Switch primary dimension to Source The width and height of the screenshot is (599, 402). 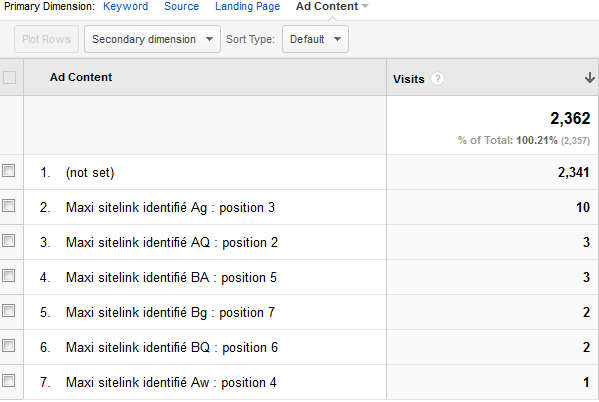[x=181, y=6]
